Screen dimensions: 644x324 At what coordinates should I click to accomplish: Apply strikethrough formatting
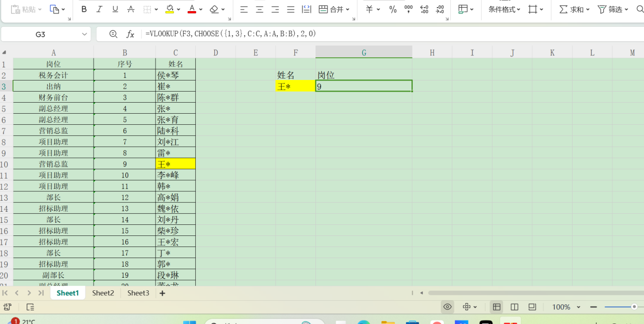(x=131, y=9)
